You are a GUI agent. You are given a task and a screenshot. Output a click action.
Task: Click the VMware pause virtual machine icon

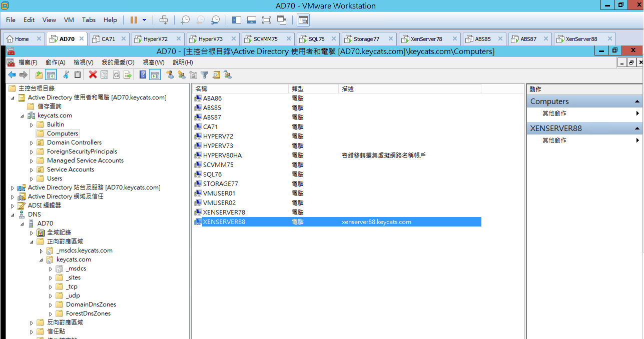point(134,20)
